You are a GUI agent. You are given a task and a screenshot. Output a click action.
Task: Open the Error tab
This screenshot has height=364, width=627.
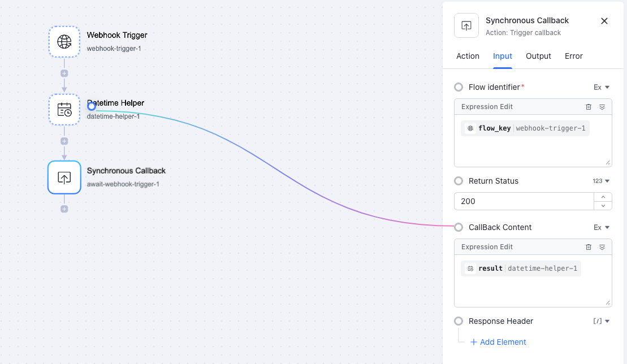(573, 56)
